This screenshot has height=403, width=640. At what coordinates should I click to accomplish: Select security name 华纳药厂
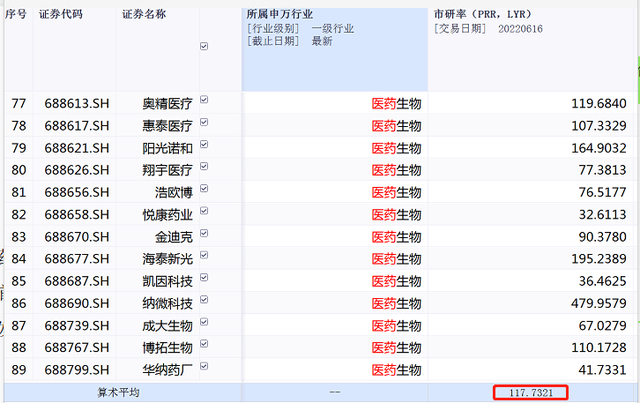[x=167, y=370]
